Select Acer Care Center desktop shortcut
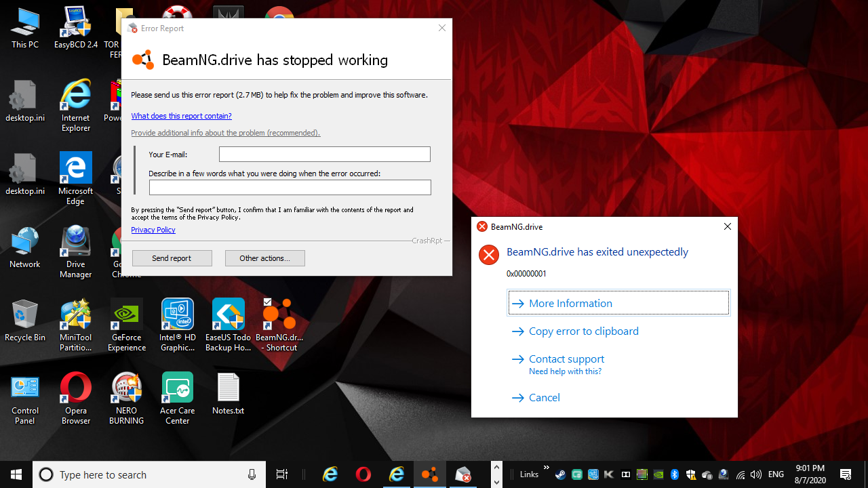The width and height of the screenshot is (868, 488). (178, 399)
